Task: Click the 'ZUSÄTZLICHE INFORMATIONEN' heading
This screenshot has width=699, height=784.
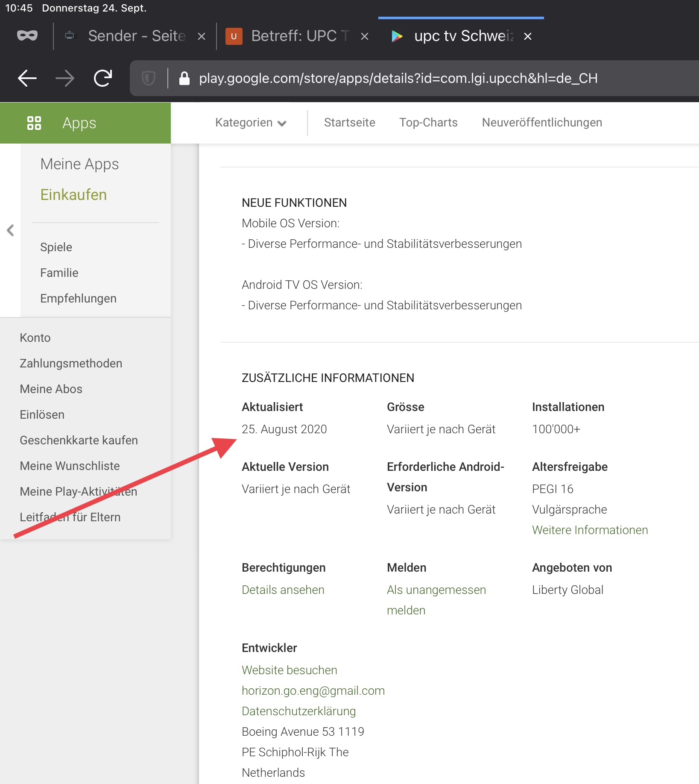Action: [328, 378]
